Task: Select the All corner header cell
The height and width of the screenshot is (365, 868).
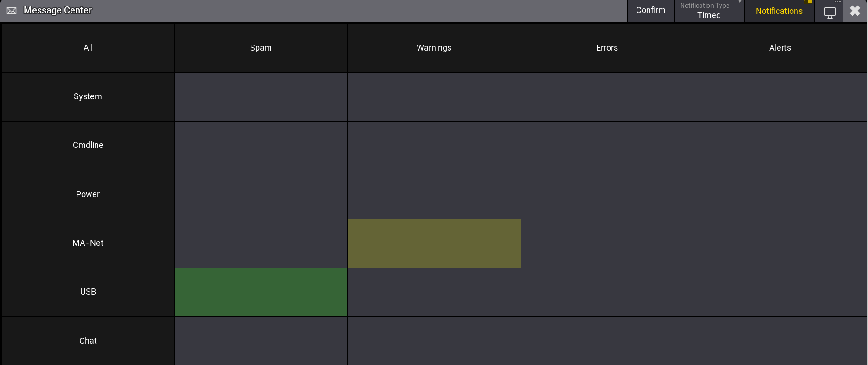Action: pyautogui.click(x=88, y=48)
